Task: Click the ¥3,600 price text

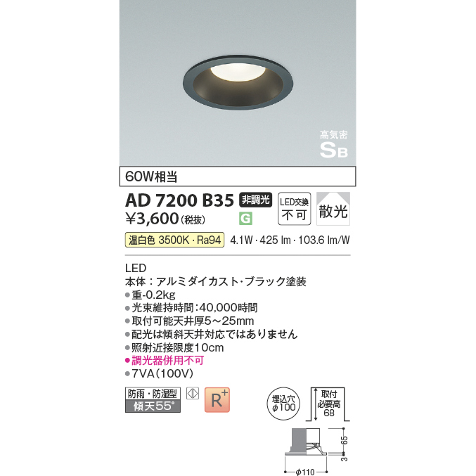Action: pos(165,219)
